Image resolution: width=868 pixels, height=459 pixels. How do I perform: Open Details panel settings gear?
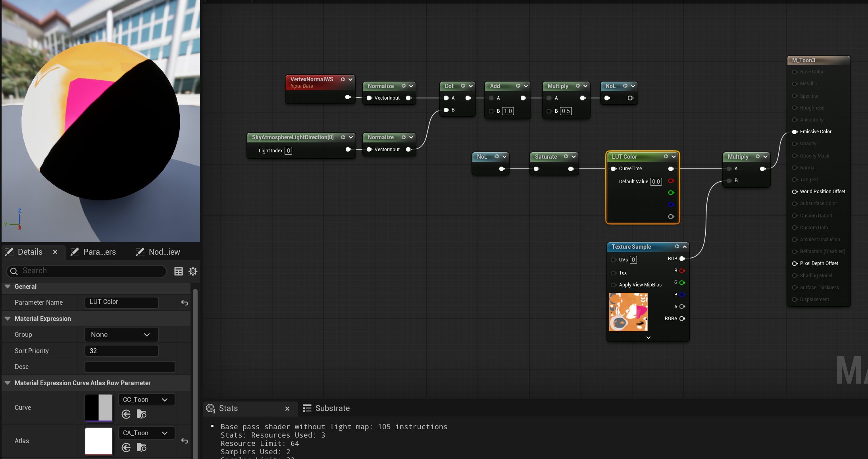pos(193,271)
